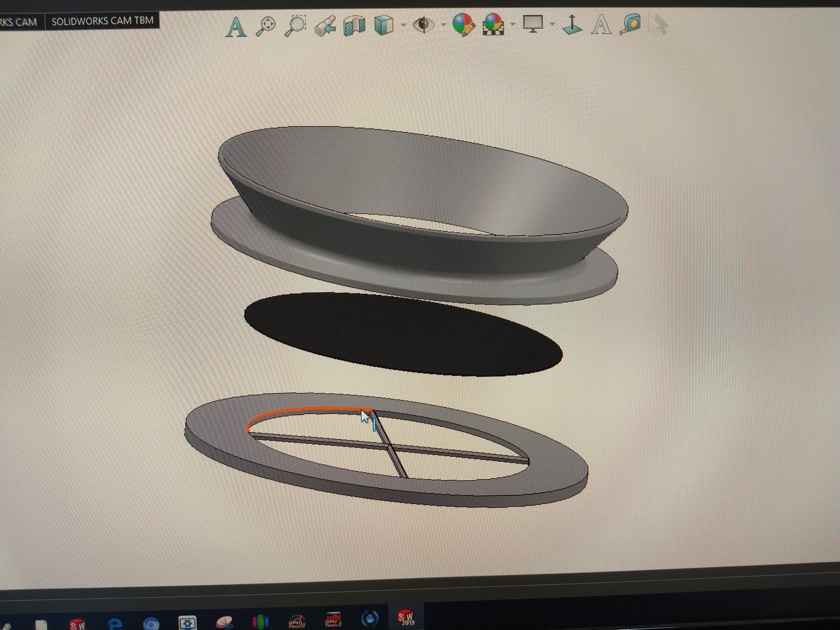Image resolution: width=840 pixels, height=630 pixels.
Task: Switch to the SOLIDWORKS CAM TBM tab
Action: click(x=102, y=21)
